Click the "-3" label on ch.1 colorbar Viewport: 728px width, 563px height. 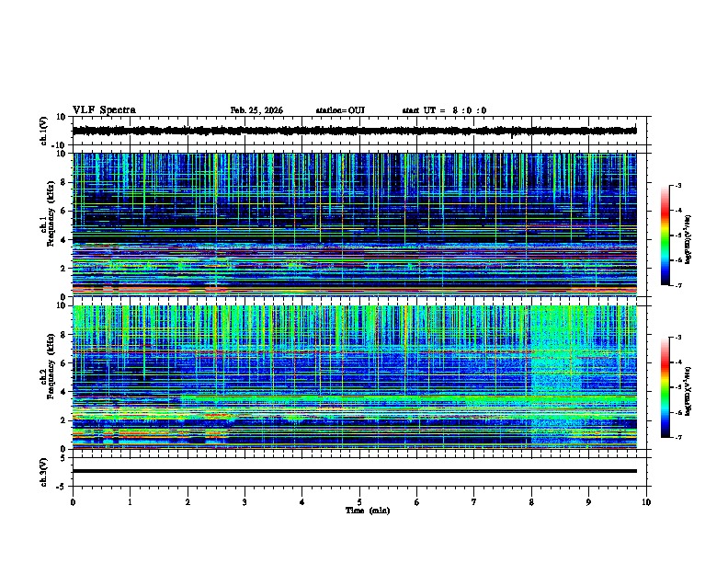tap(677, 185)
